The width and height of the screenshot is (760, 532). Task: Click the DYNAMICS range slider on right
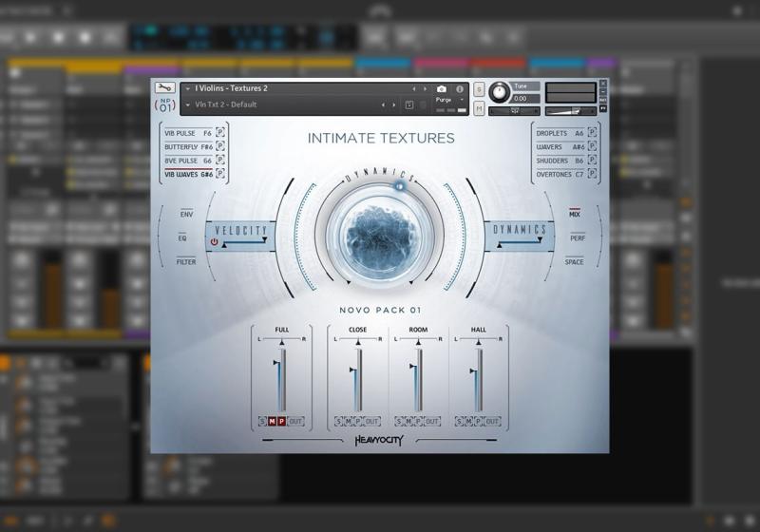pos(519,242)
